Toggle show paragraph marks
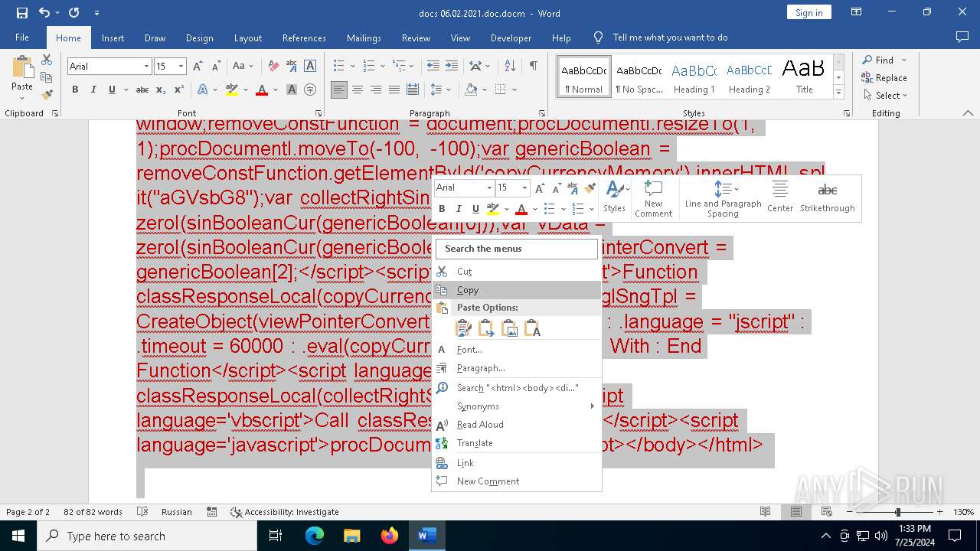This screenshot has width=980, height=551. pos(533,67)
